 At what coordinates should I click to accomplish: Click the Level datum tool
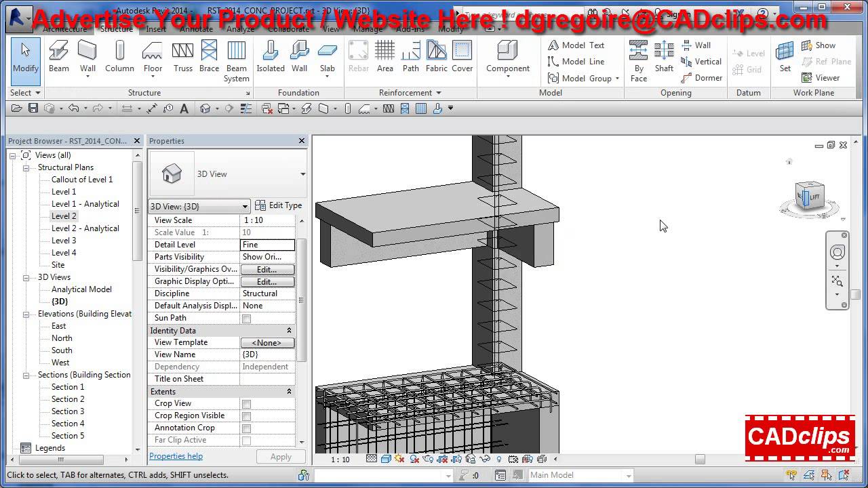tap(748, 53)
